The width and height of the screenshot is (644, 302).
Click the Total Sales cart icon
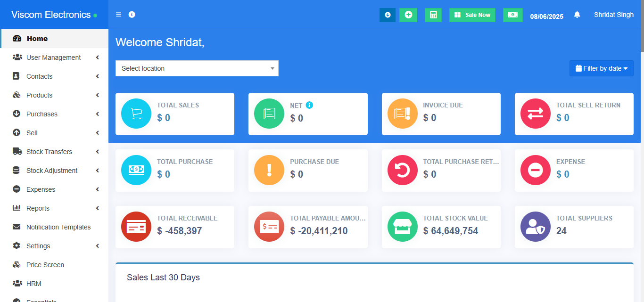point(136,114)
